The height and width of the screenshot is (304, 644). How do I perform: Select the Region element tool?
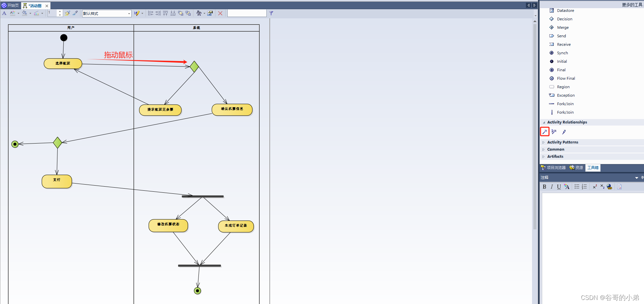pyautogui.click(x=560, y=87)
